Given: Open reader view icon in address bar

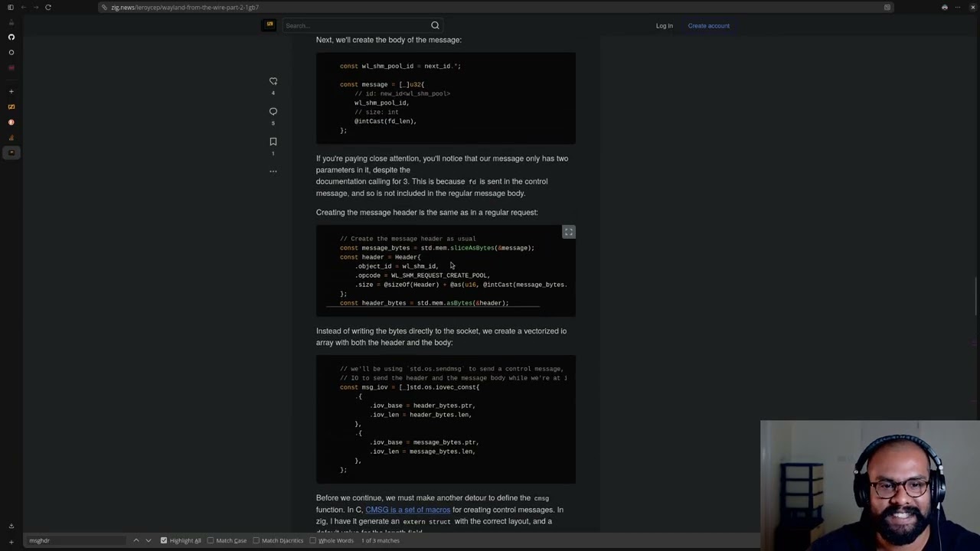Looking at the screenshot, I should click(x=887, y=7).
